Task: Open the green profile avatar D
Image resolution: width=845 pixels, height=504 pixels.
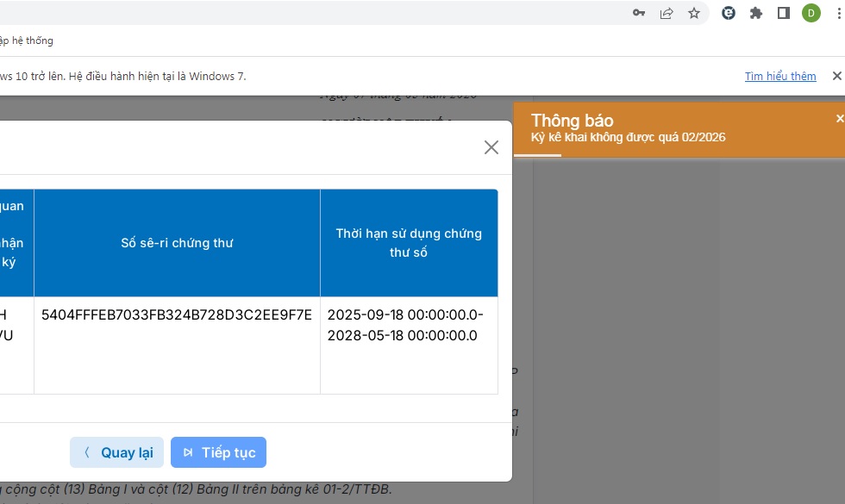Action: coord(811,13)
